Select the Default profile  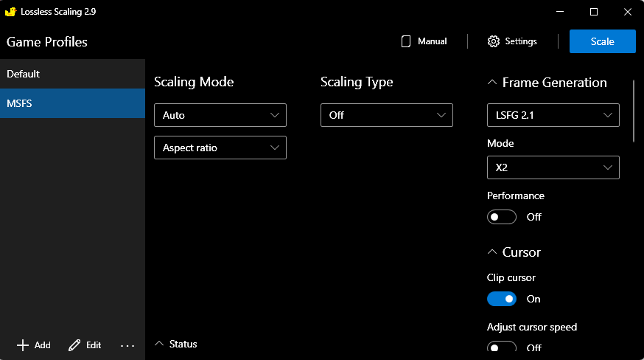[x=72, y=74]
